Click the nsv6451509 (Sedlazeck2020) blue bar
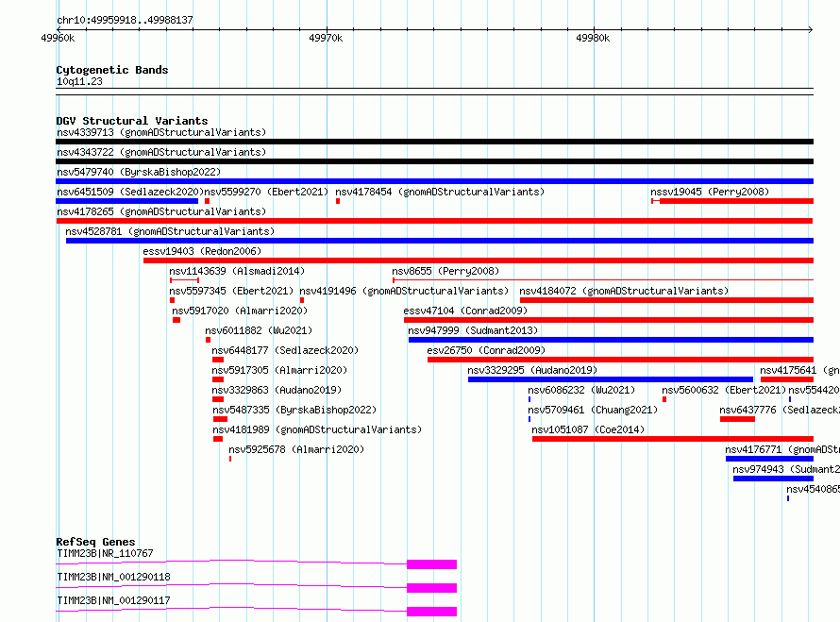The image size is (840, 622). click(x=127, y=201)
